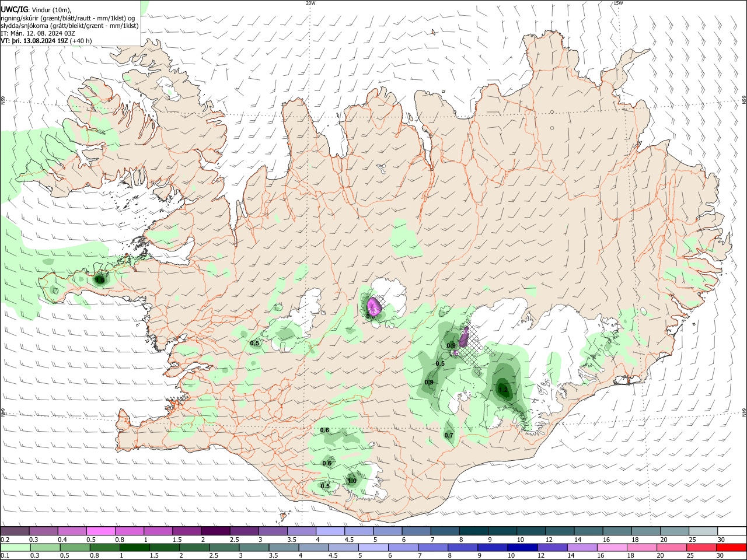Click the '30' label on the snow scale row
This screenshot has width=747, height=560.
point(721,540)
